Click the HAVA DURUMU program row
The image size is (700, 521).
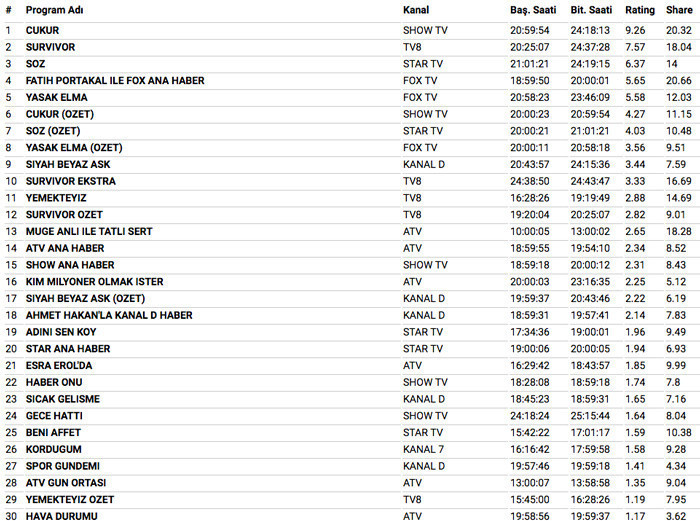[x=62, y=517]
